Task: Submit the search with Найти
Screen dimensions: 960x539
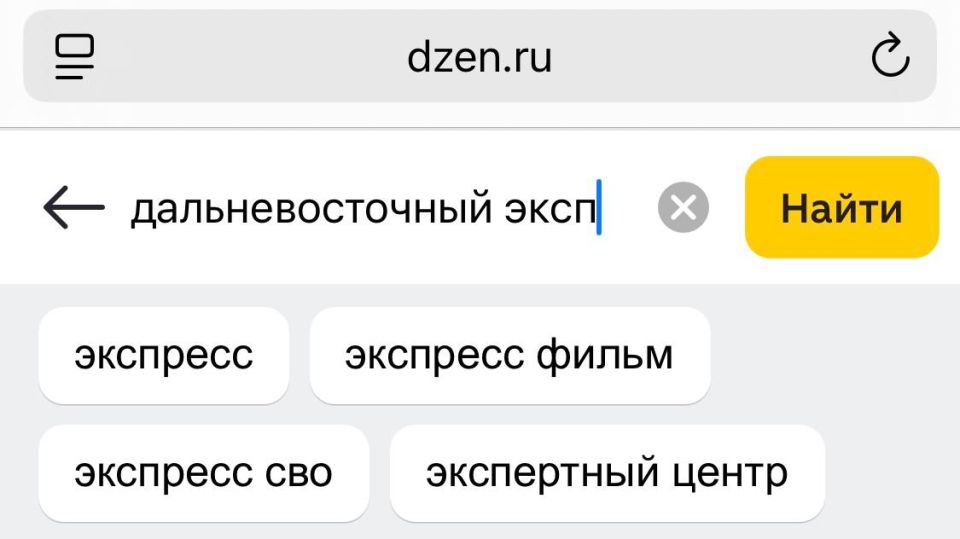Action: 841,208
